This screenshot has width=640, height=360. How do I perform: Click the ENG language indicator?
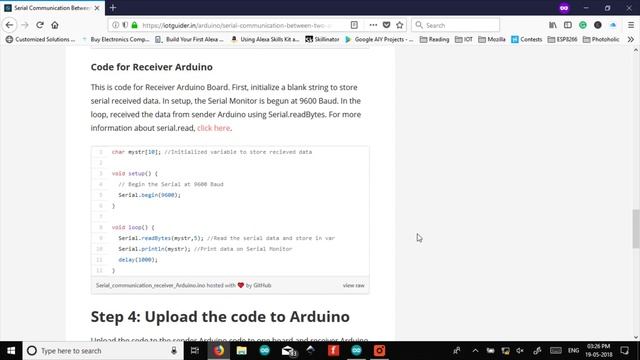573,351
